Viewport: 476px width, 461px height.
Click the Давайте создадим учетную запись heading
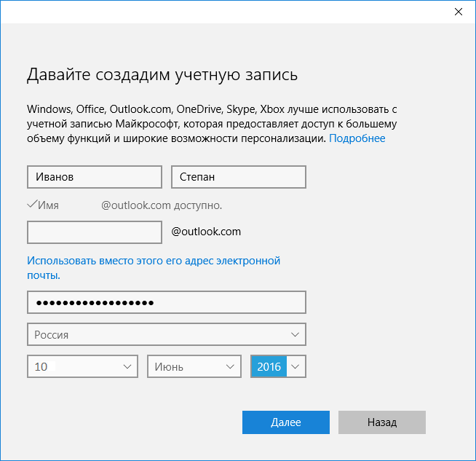tap(162, 75)
